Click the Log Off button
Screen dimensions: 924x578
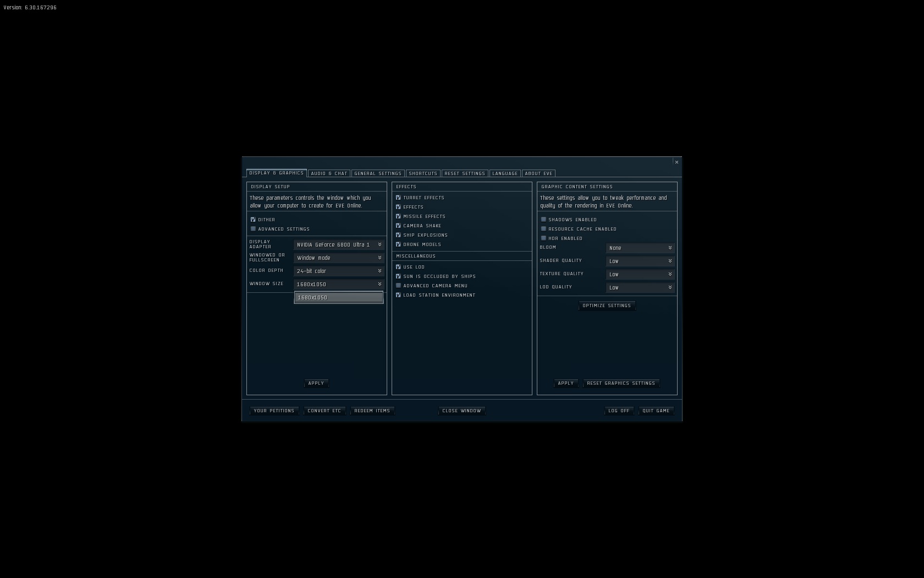(619, 411)
